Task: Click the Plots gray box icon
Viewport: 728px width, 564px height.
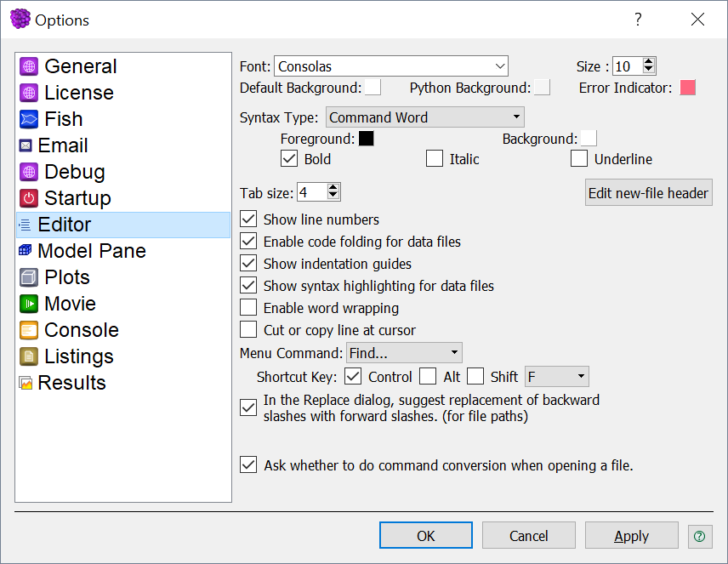Action: point(29,277)
